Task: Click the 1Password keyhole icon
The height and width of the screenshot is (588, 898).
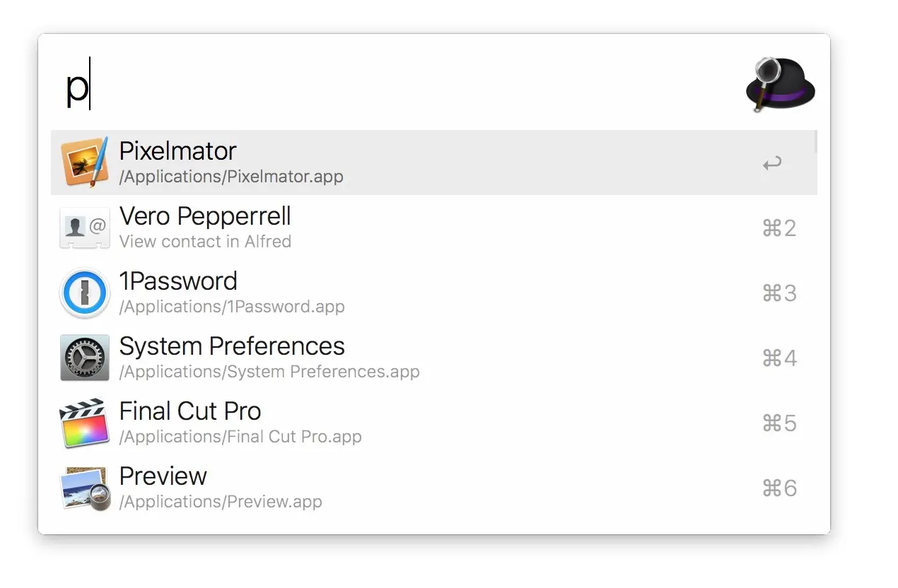Action: click(84, 293)
